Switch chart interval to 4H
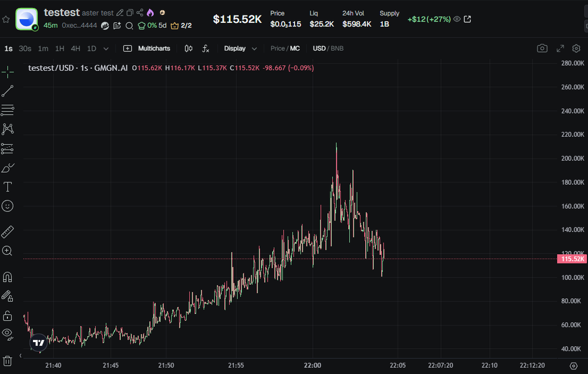This screenshot has width=588, height=374. (75, 48)
